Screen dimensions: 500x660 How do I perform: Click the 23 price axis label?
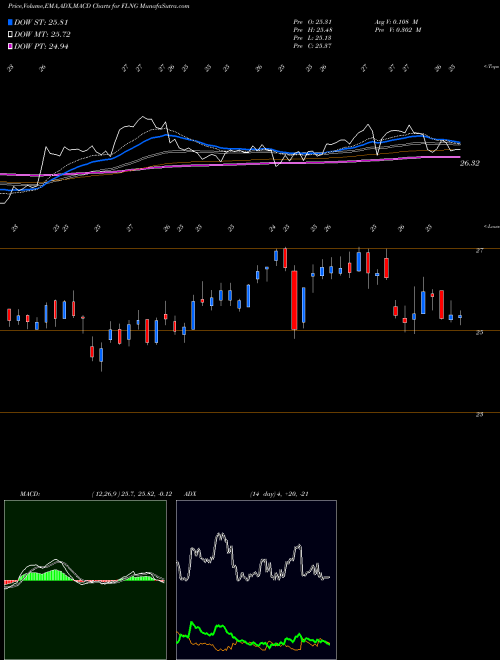point(479,415)
